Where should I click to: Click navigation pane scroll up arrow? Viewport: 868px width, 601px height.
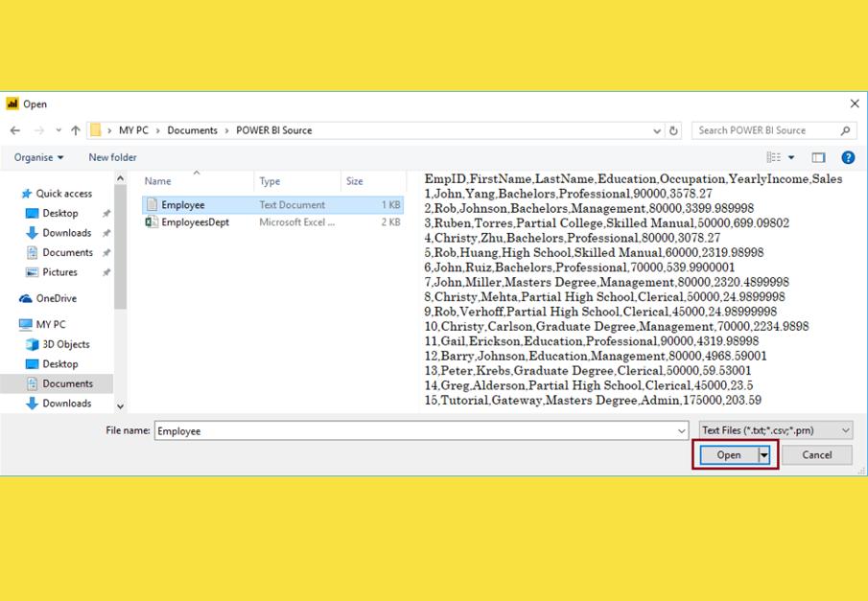tap(120, 178)
